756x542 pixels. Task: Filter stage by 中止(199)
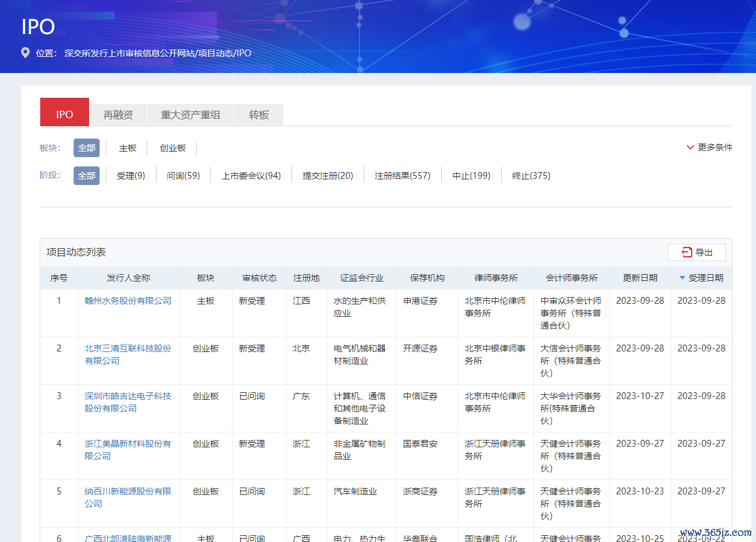coord(471,176)
